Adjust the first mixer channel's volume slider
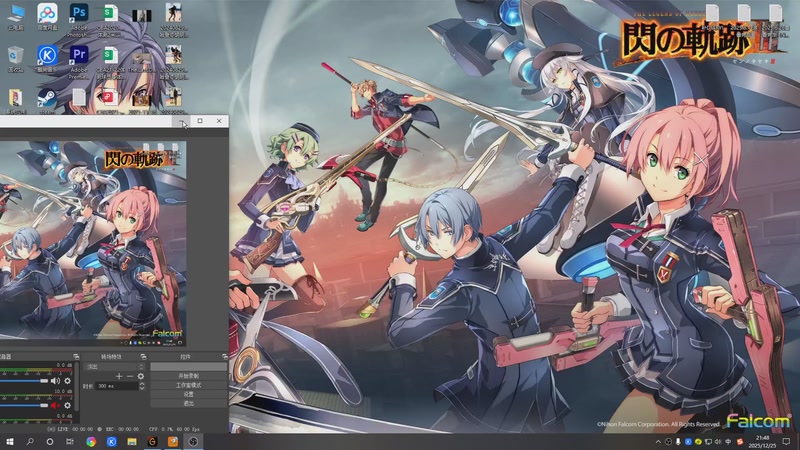 coord(24,381)
